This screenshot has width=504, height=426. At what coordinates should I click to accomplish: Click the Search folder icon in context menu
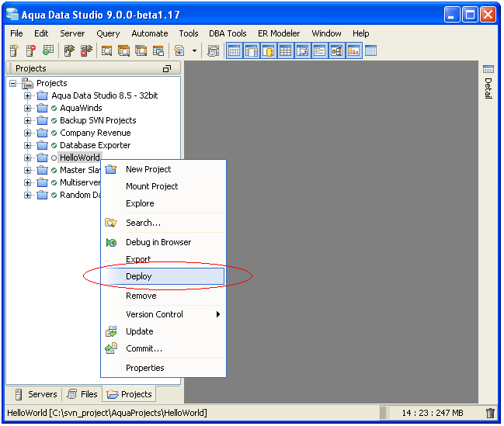(x=111, y=223)
